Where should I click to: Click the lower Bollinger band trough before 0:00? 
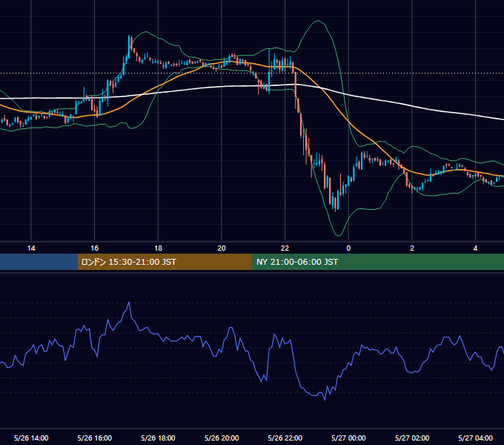(339, 235)
